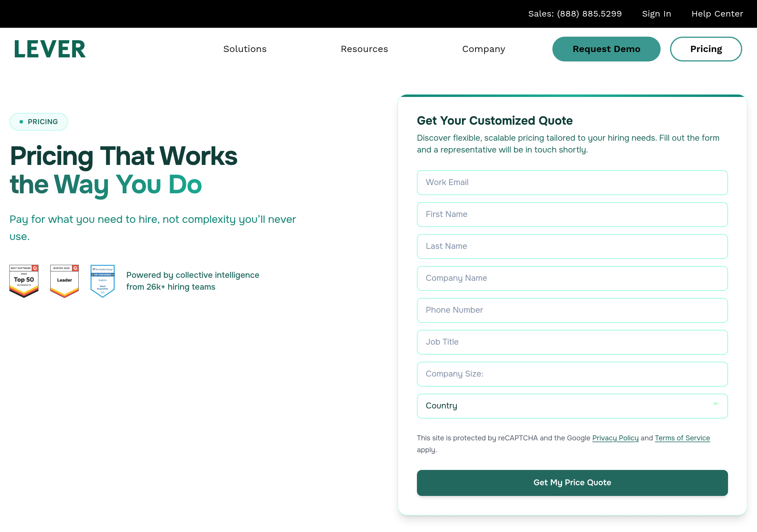Click the G2 Top 50 HR Products badge
Screen dimensions: 757x532
pyautogui.click(x=23, y=280)
